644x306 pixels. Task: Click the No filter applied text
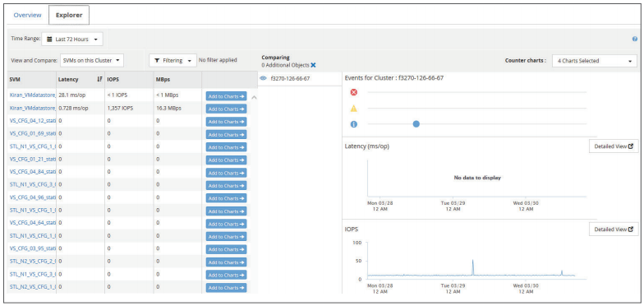[x=218, y=60]
